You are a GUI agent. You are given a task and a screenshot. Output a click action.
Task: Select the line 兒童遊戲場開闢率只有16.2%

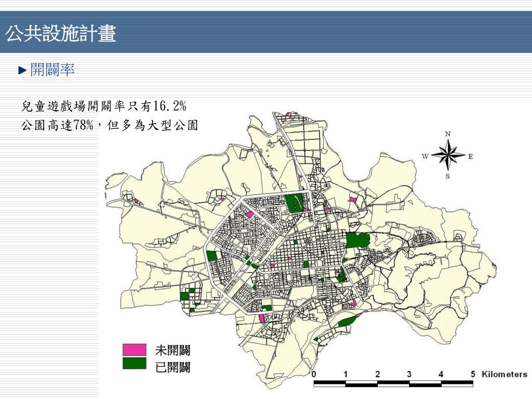[x=104, y=106]
